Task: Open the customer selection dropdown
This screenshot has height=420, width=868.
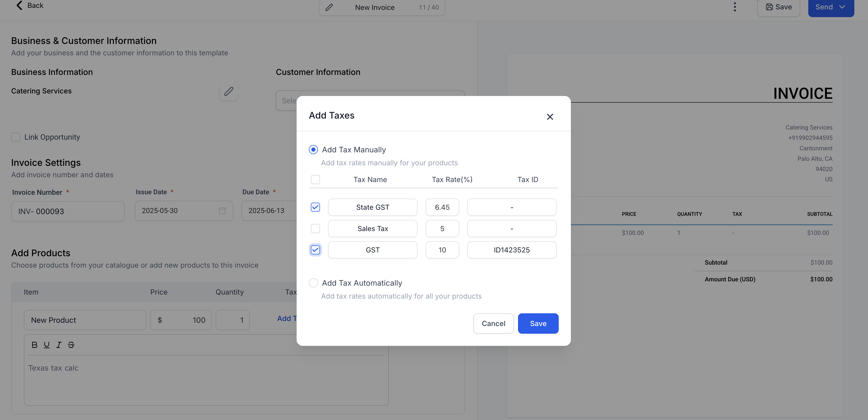Action: [x=286, y=100]
